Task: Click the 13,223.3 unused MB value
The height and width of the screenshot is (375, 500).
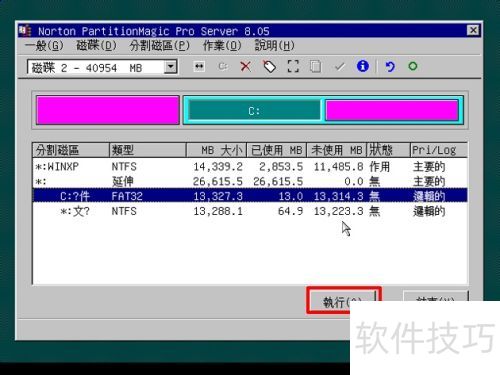Action: coord(338,211)
